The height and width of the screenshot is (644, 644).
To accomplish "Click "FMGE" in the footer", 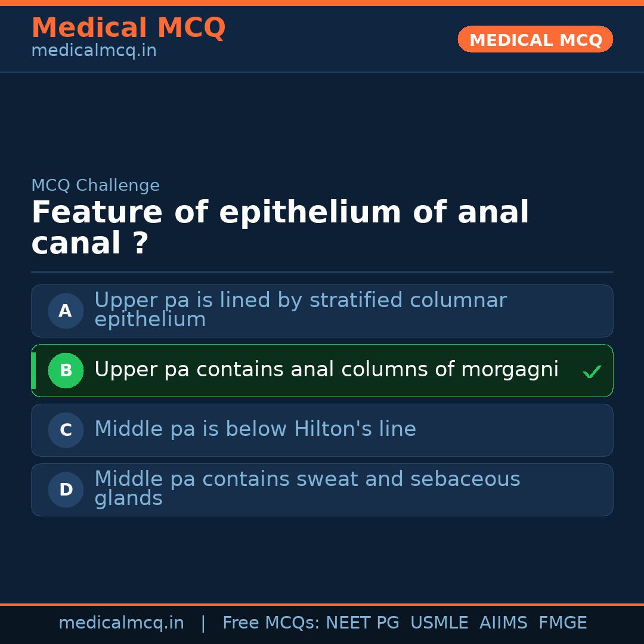I will (562, 623).
